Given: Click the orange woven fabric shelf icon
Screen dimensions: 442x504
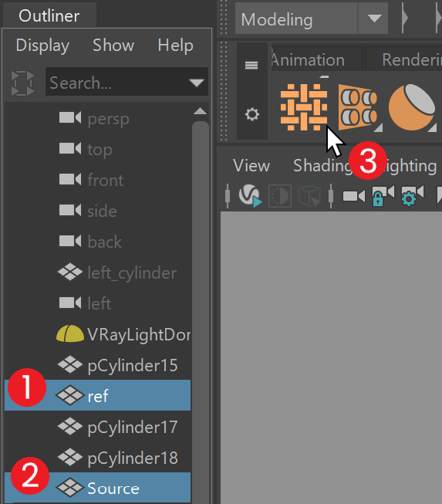Looking at the screenshot, I should [304, 107].
